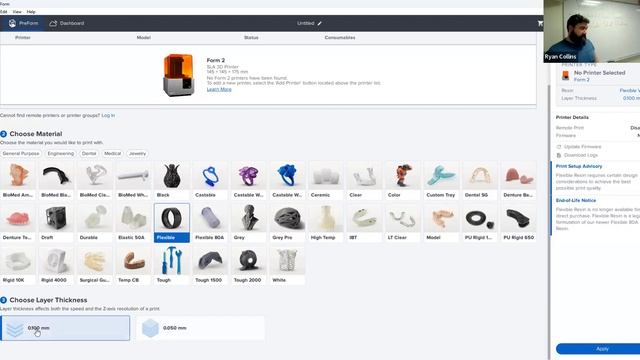640x360 pixels.
Task: Filter materials by Jewelry
Action: [137, 153]
